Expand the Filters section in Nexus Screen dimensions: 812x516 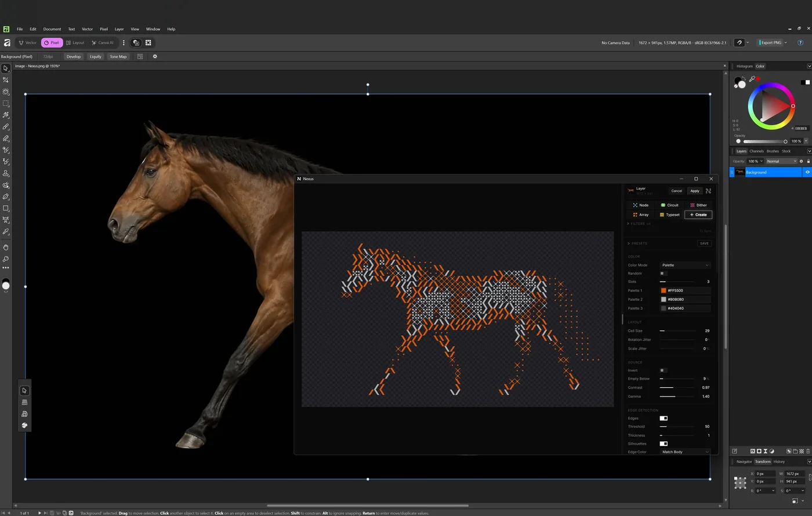(639, 224)
